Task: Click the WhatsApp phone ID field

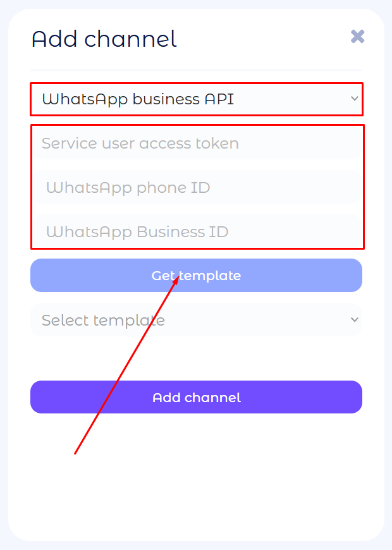Action: (x=196, y=188)
